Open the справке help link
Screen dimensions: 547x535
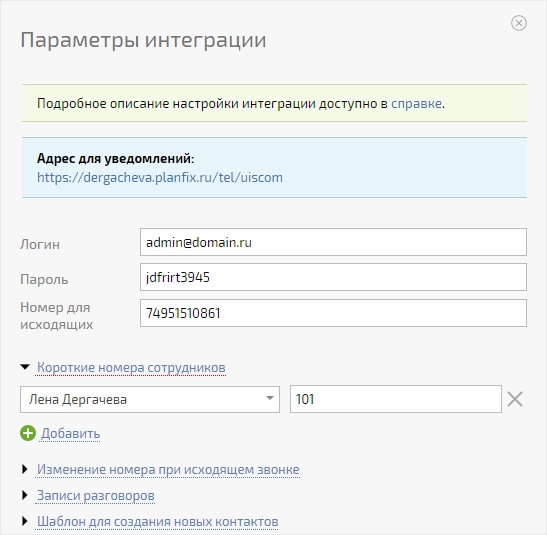[x=417, y=104]
